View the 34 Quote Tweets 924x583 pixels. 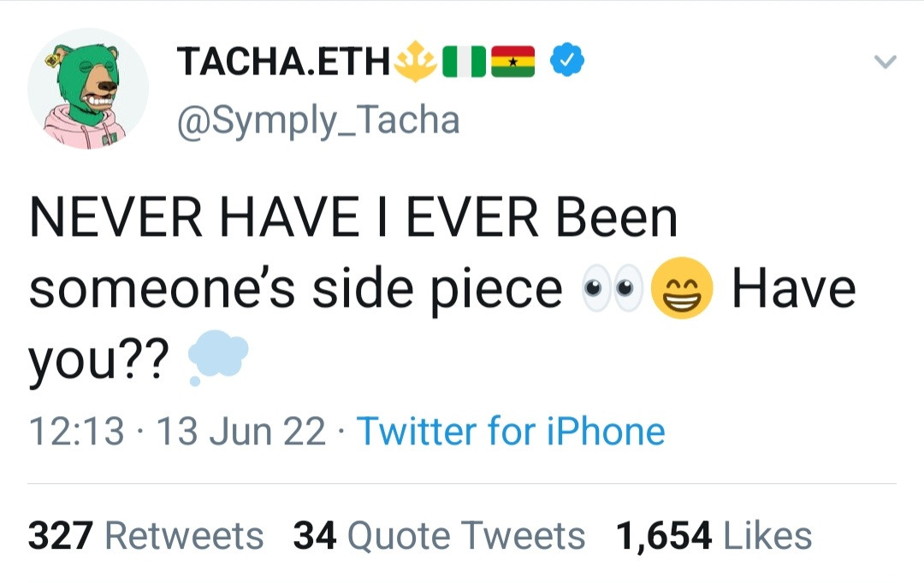(x=439, y=536)
